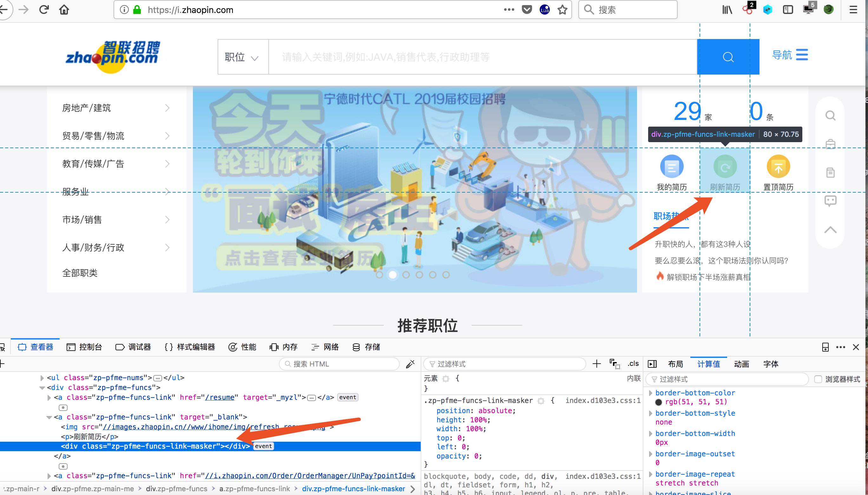868x495 pixels.
Task: Toggle the .cls class panel
Action: tap(633, 364)
